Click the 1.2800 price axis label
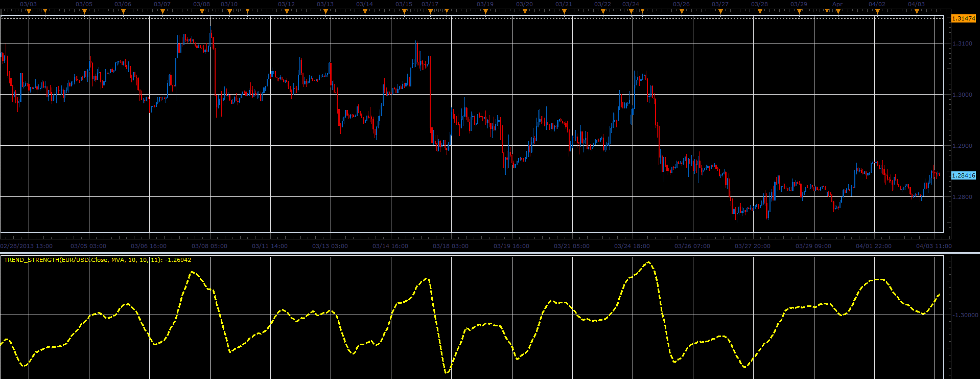The image size is (980, 379). (x=962, y=197)
